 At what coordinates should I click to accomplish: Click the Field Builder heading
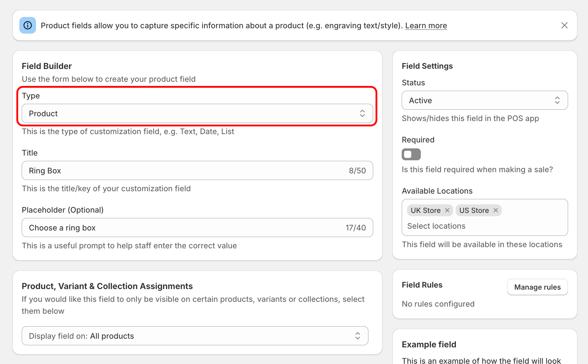click(47, 66)
